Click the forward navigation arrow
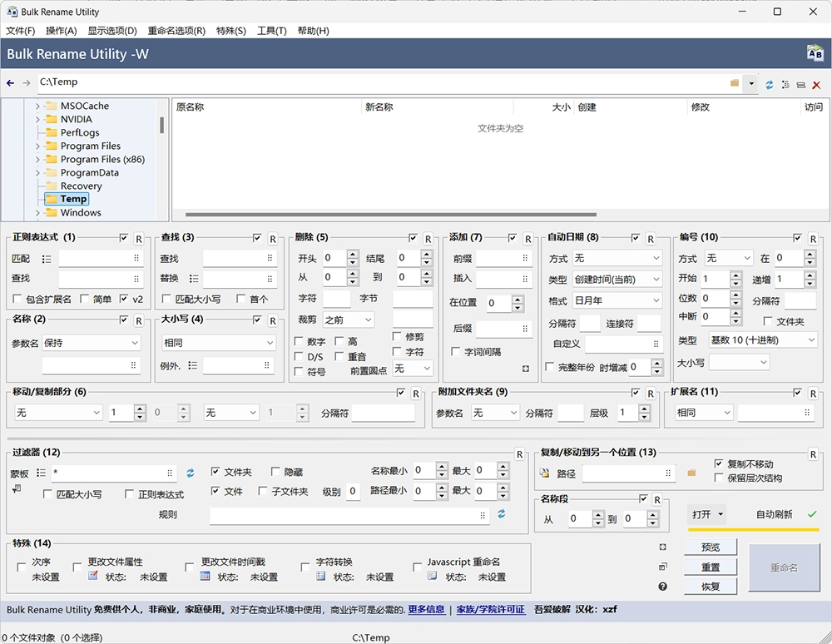This screenshot has width=832, height=644. click(x=27, y=82)
